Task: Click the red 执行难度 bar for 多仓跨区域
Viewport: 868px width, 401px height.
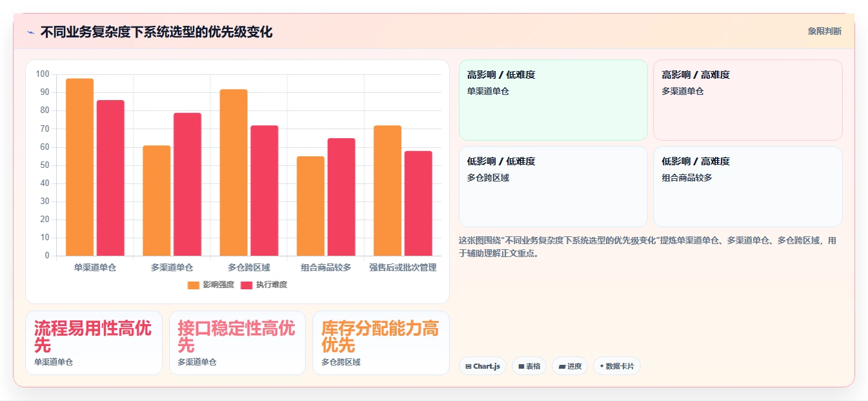Action: pos(265,190)
